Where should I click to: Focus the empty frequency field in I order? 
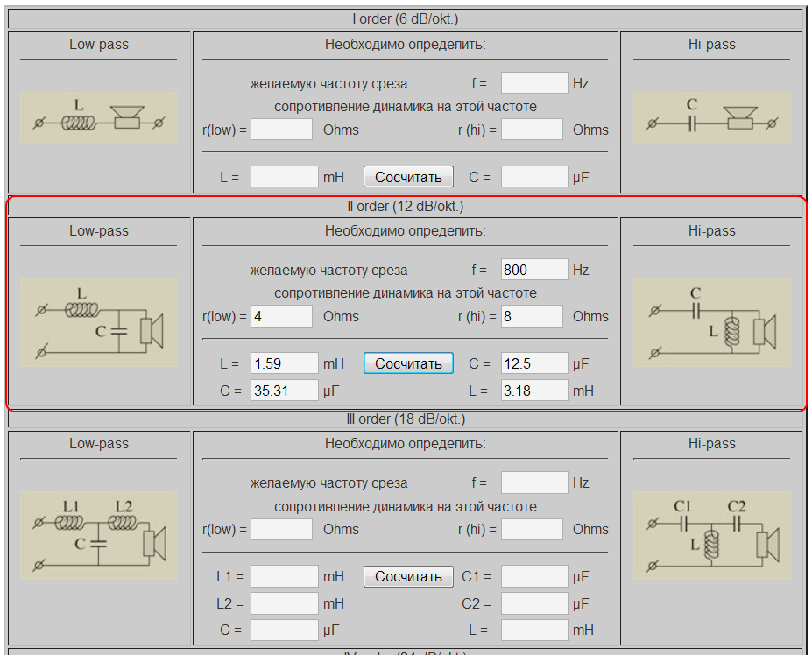[534, 84]
